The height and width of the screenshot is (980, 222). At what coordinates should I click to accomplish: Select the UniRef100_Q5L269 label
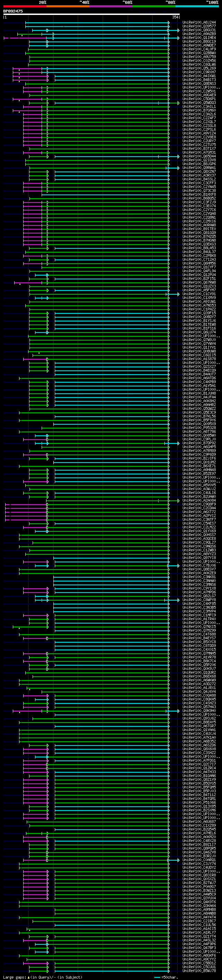click(199, 68)
